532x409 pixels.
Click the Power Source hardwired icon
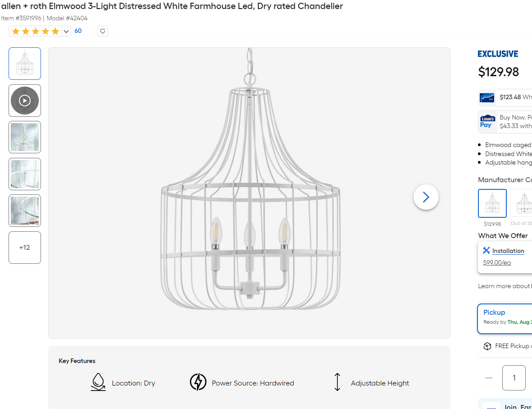click(x=198, y=382)
